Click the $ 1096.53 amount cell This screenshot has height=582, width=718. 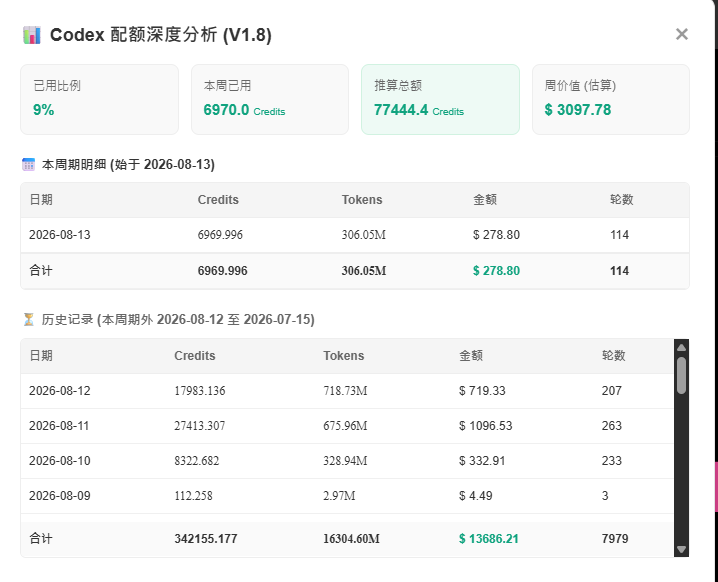tap(486, 426)
